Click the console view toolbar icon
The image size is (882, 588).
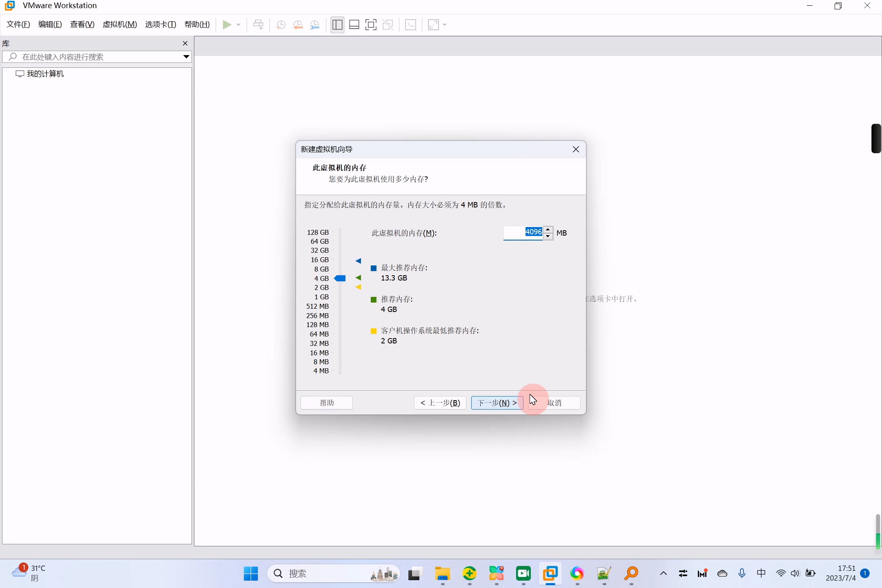[x=410, y=25]
